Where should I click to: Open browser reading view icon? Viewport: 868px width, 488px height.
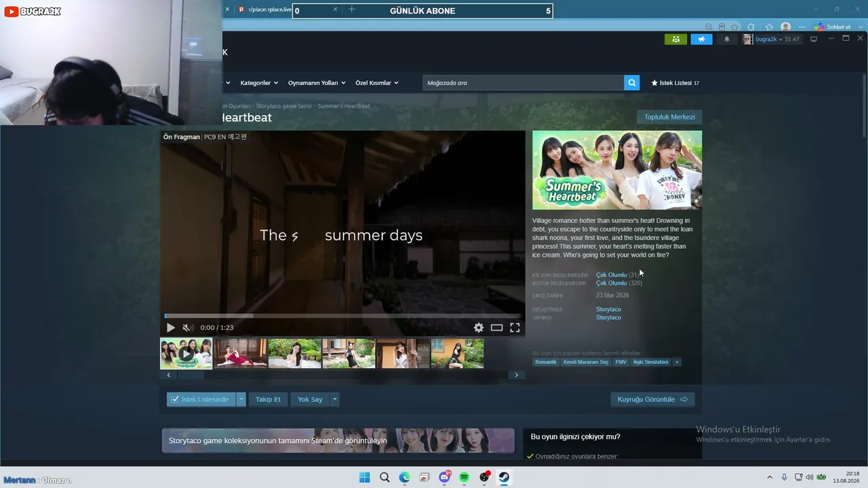click(722, 27)
